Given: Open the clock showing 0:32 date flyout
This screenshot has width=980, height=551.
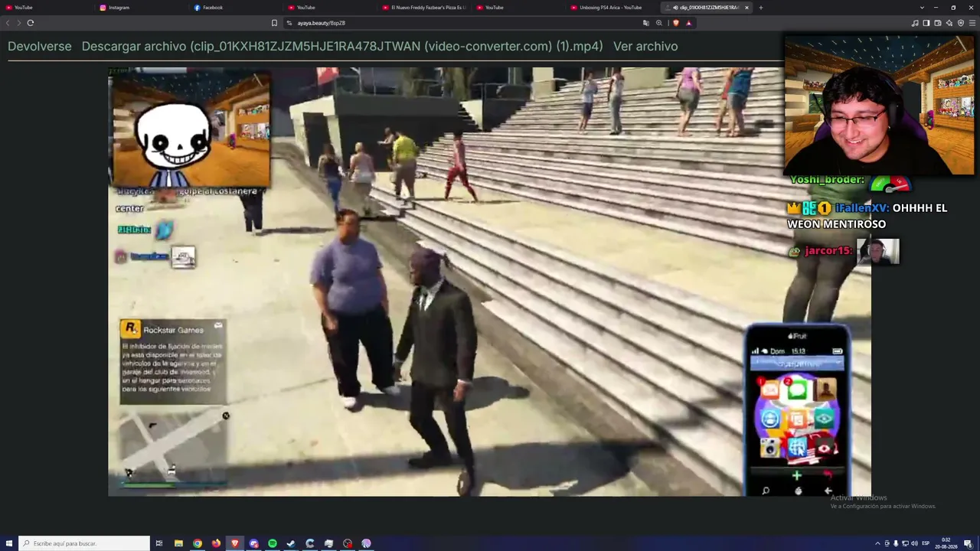Looking at the screenshot, I should click(x=946, y=543).
